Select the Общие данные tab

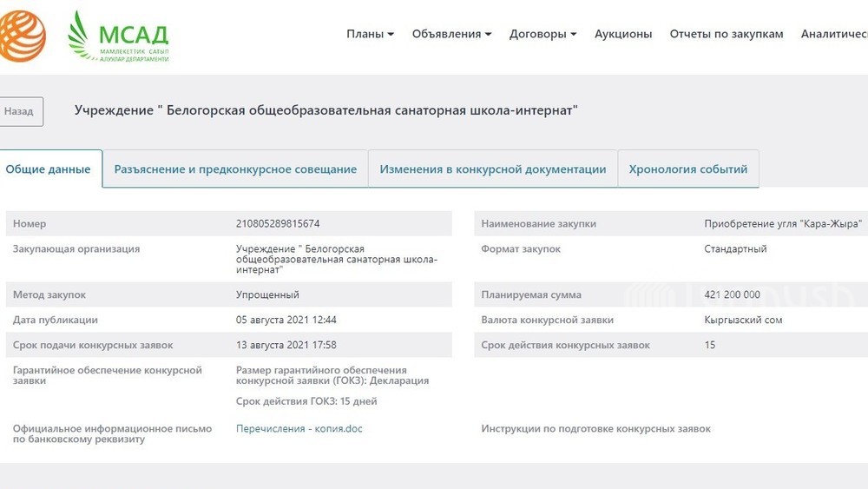[49, 169]
